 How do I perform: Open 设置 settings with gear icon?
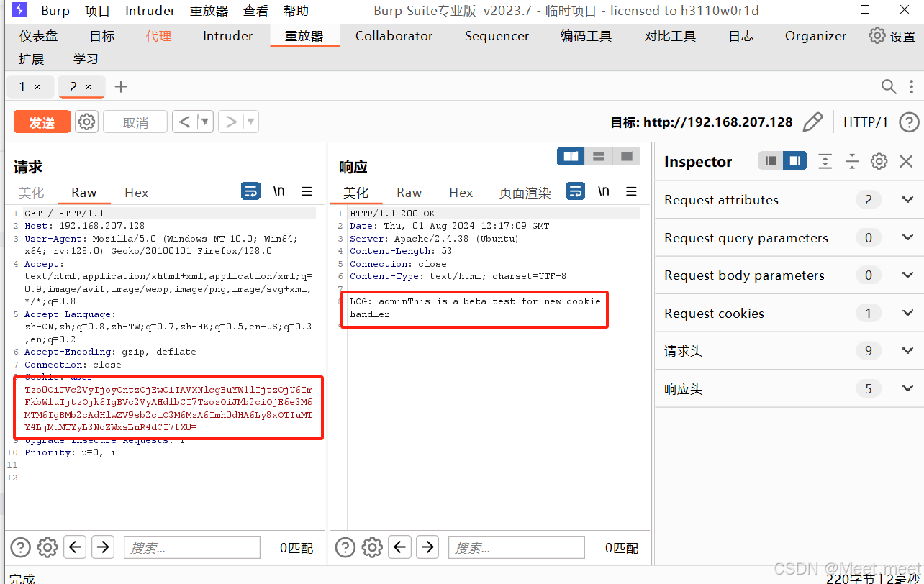pyautogui.click(x=892, y=36)
